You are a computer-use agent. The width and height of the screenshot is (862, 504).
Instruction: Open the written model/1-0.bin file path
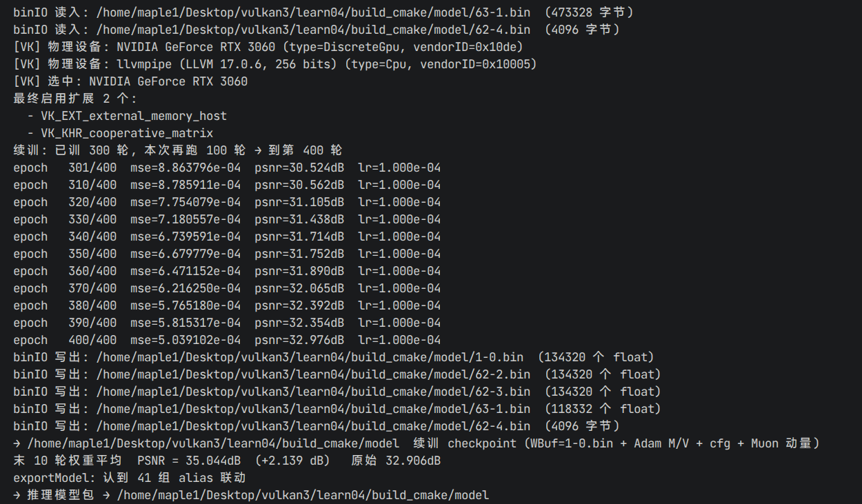310,357
